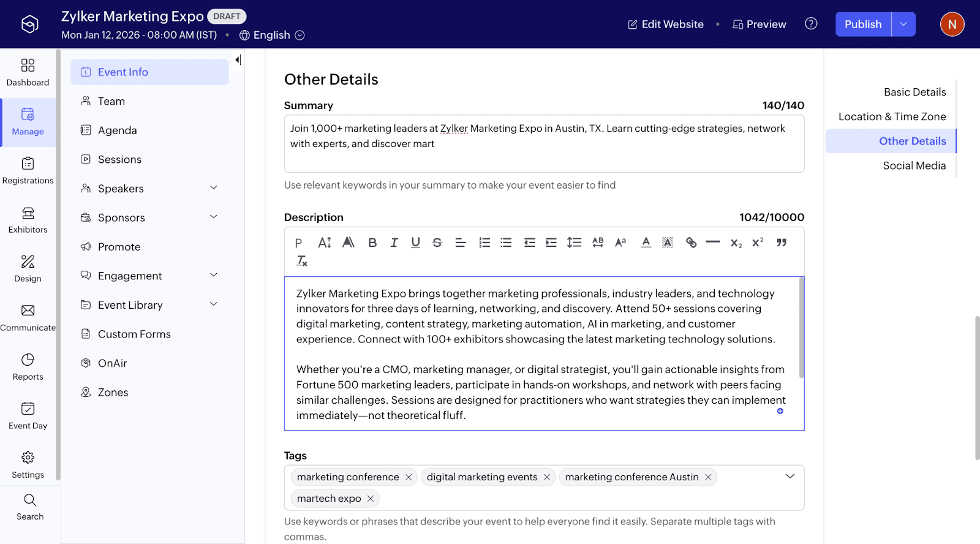
Task: Toggle italic text in the editor
Action: [x=393, y=242]
